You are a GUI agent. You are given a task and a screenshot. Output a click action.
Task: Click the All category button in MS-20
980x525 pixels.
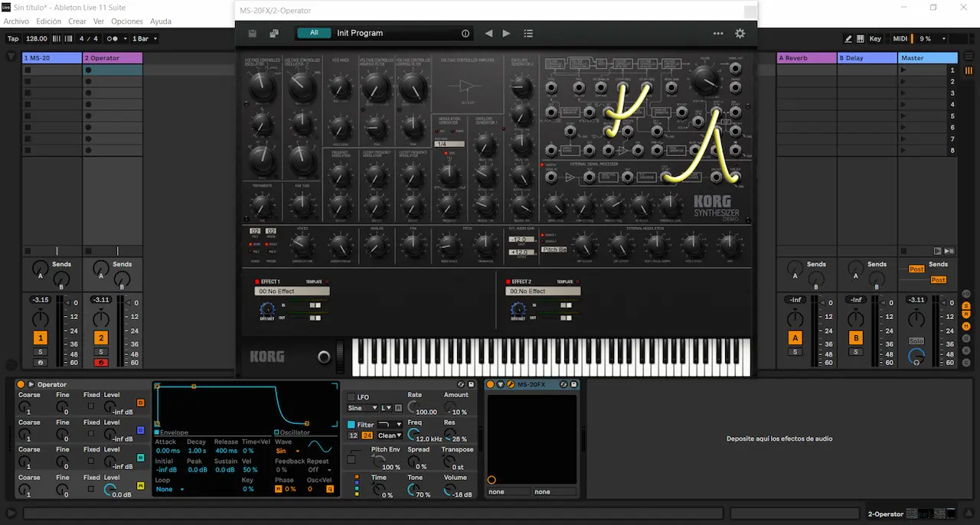(314, 33)
